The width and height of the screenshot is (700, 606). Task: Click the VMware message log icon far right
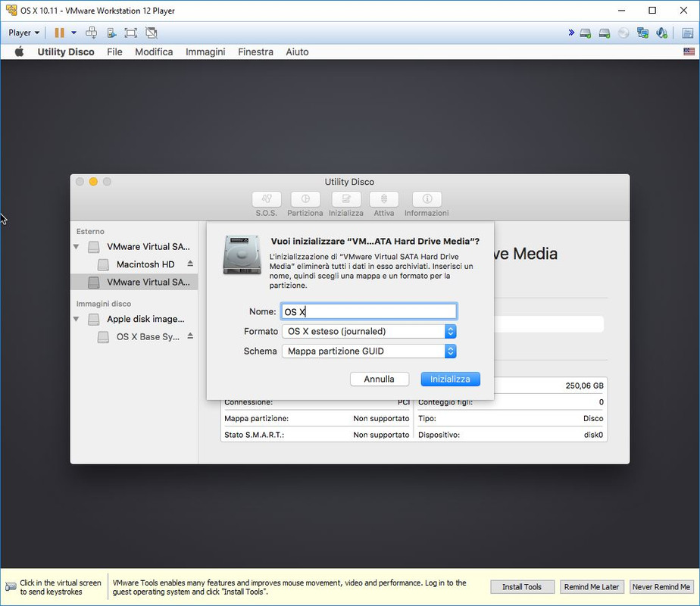click(x=688, y=33)
